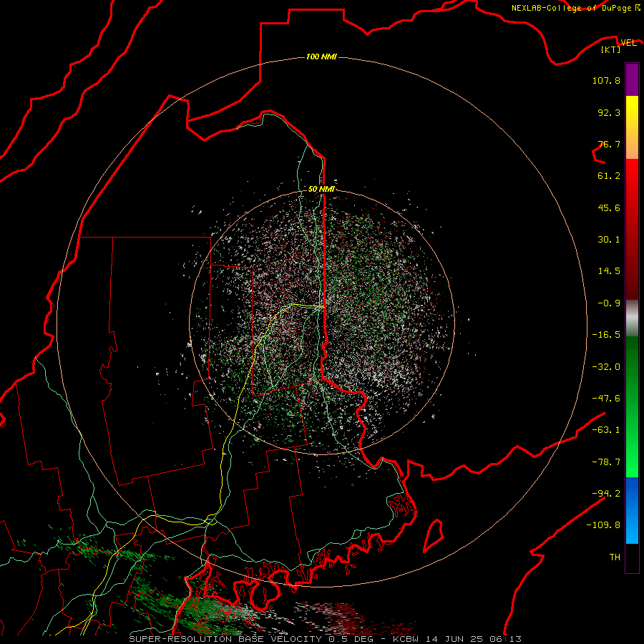Select the -109.8 legend value
644x644 pixels.
[603, 525]
